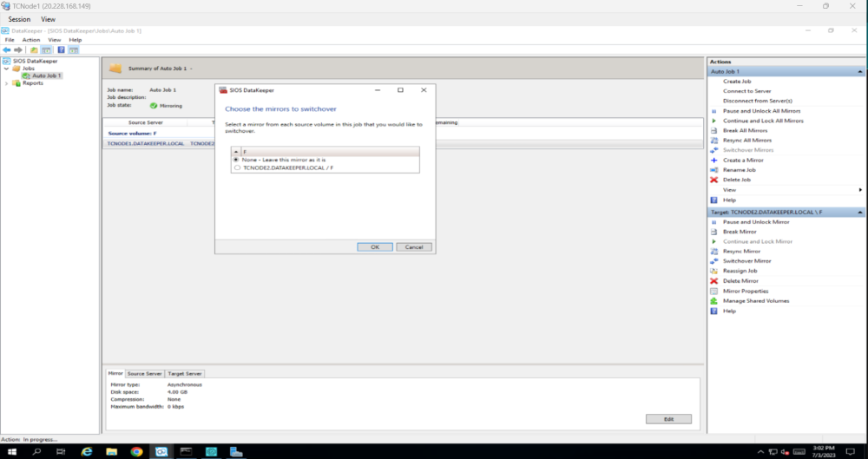Click the forward arrow in DataKeeper toolbar
Screen dimensions: 868x459
[x=17, y=49]
